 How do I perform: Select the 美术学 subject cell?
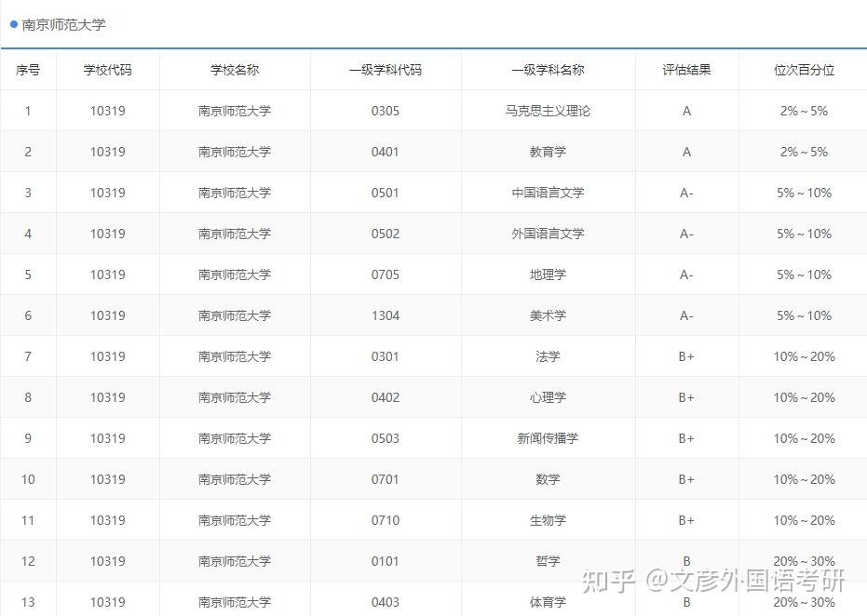point(548,315)
